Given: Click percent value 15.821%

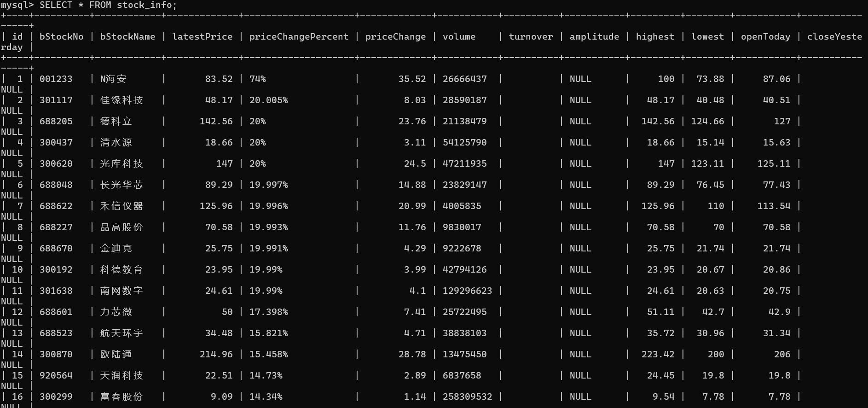Looking at the screenshot, I should tap(269, 333).
